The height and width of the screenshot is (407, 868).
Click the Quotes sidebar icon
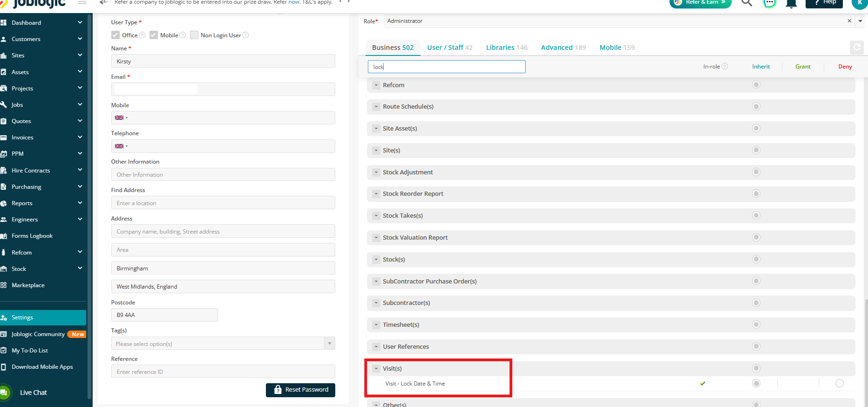pos(3,121)
